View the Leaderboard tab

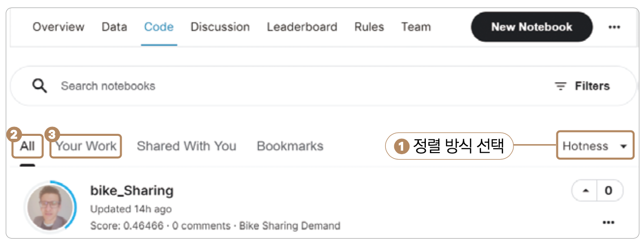pyautogui.click(x=302, y=27)
